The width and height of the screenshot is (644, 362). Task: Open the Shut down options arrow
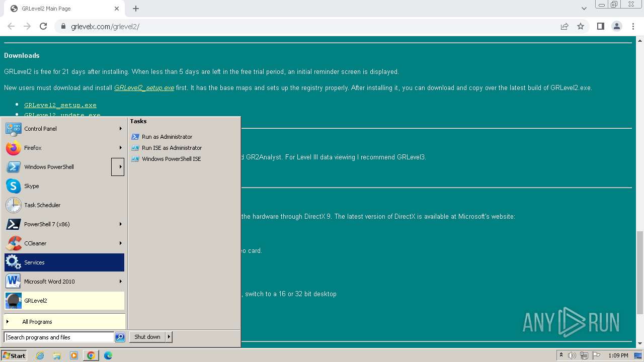[x=169, y=337]
